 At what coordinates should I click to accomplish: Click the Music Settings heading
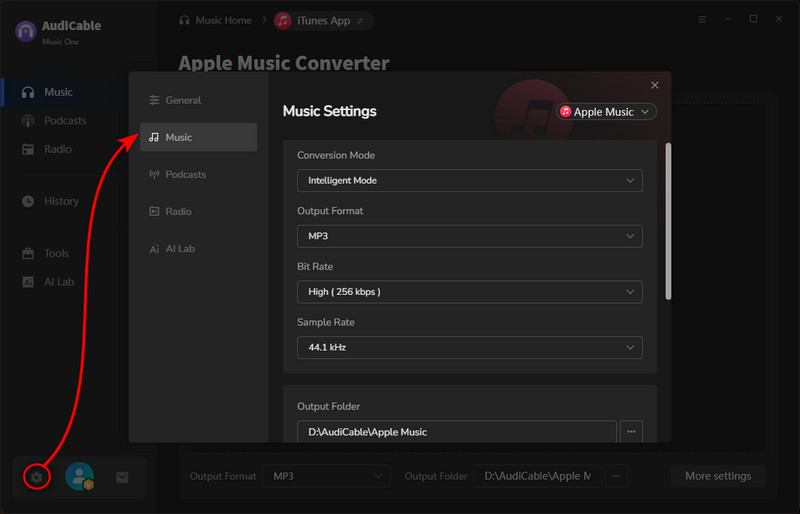330,111
